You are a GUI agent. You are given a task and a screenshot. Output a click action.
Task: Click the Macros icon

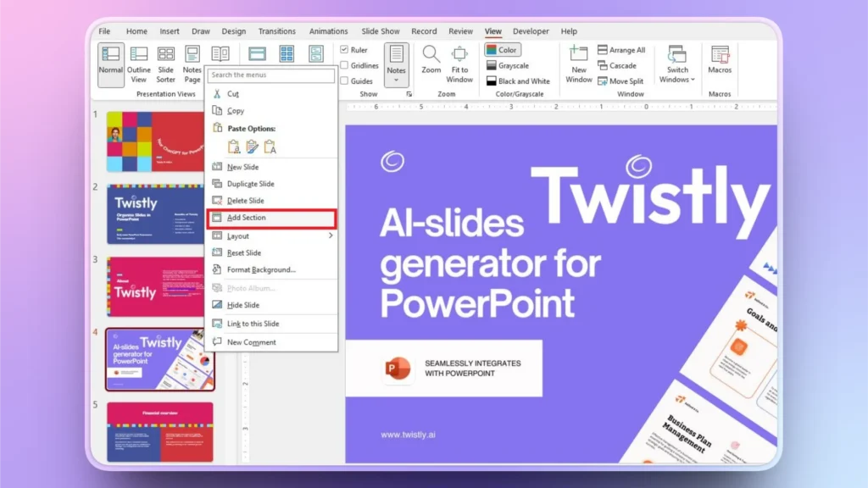(x=720, y=59)
